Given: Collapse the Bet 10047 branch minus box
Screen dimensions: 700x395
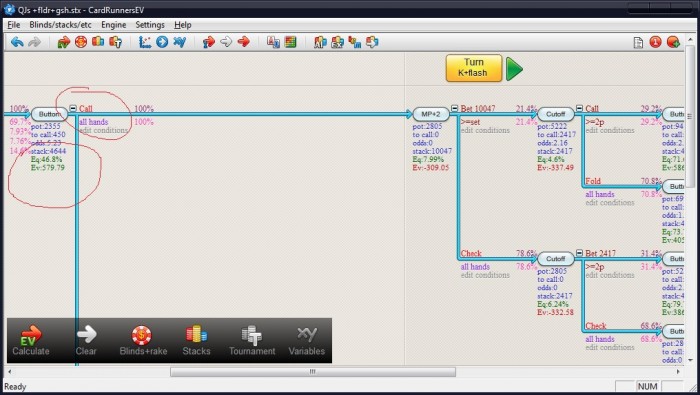Looking at the screenshot, I should tap(454, 108).
